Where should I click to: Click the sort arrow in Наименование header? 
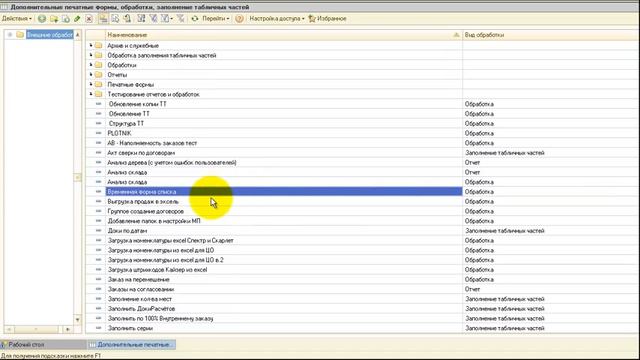click(x=456, y=35)
